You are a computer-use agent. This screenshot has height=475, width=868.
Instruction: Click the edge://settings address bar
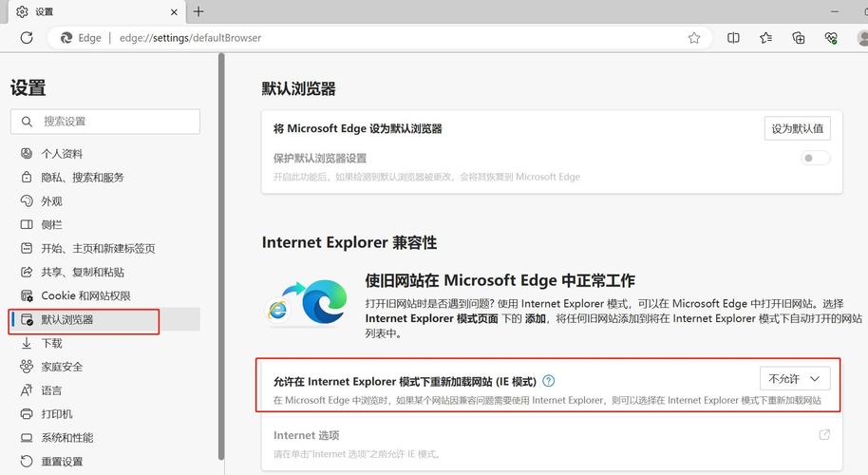(x=380, y=38)
